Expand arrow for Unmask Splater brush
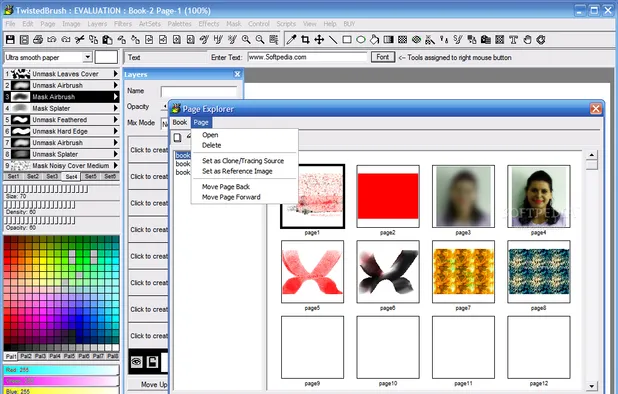 [115, 154]
